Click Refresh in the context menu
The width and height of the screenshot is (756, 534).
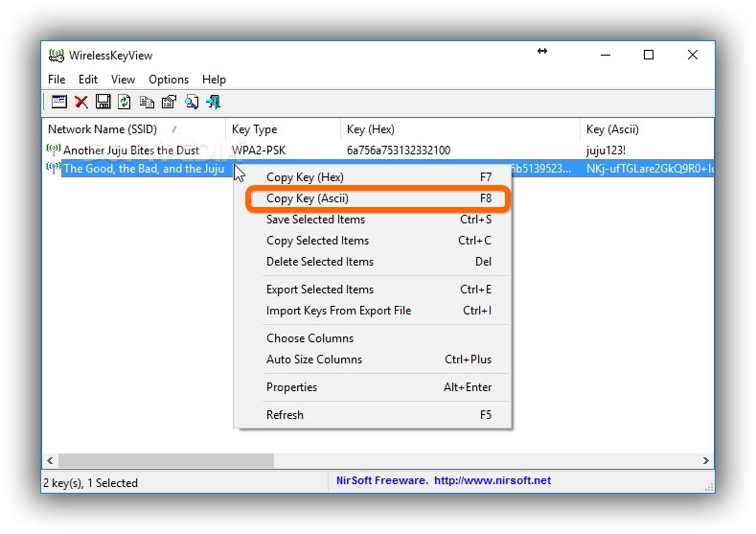[x=372, y=415]
